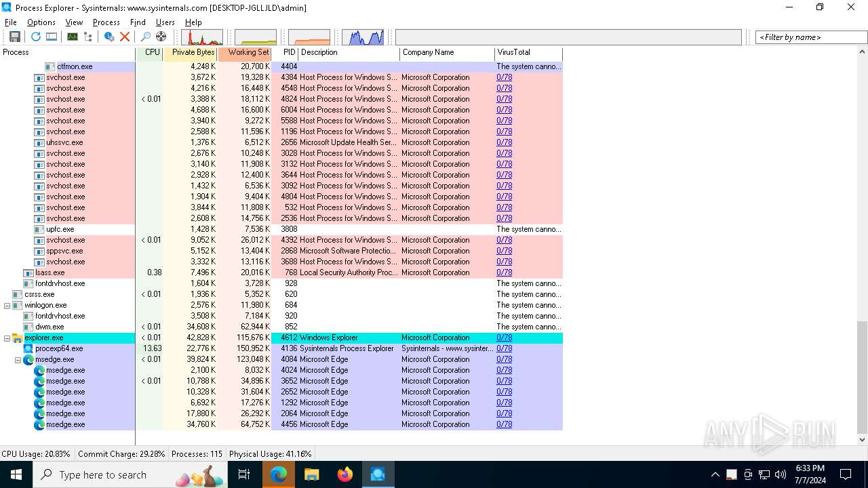Sort by the PID column header
Screen dimensions: 868x488
(285, 53)
